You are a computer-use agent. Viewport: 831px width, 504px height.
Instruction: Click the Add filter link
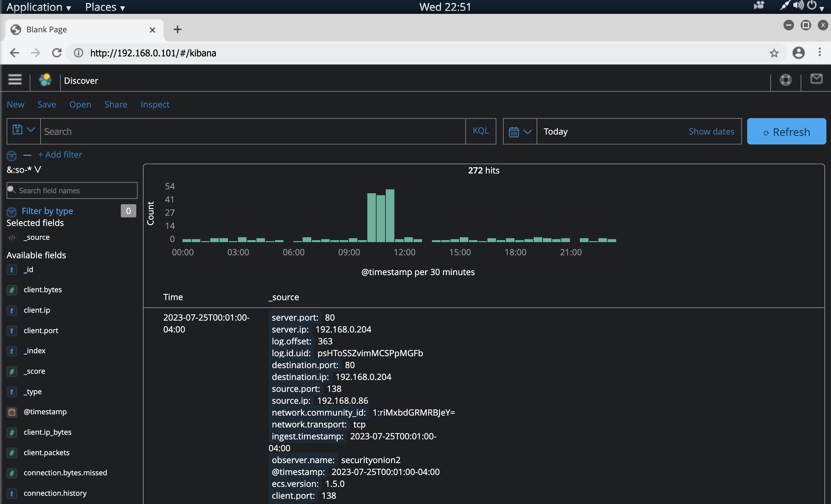(x=60, y=154)
